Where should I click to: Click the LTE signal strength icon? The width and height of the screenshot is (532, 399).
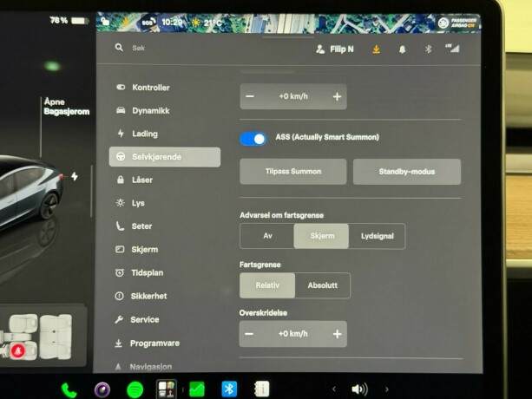coord(452,49)
